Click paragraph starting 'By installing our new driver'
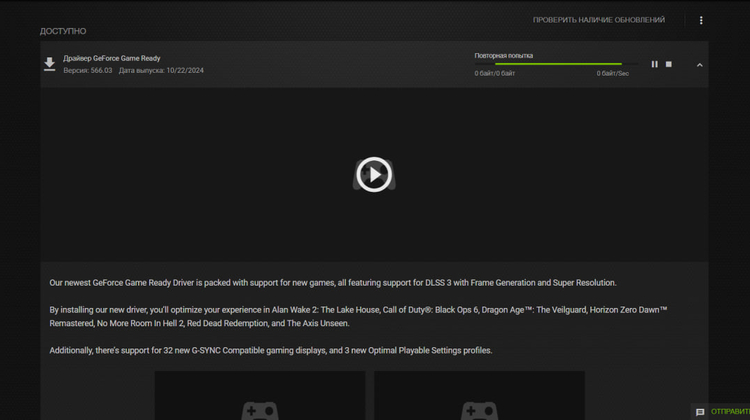Image resolution: width=750 pixels, height=420 pixels. 358,317
